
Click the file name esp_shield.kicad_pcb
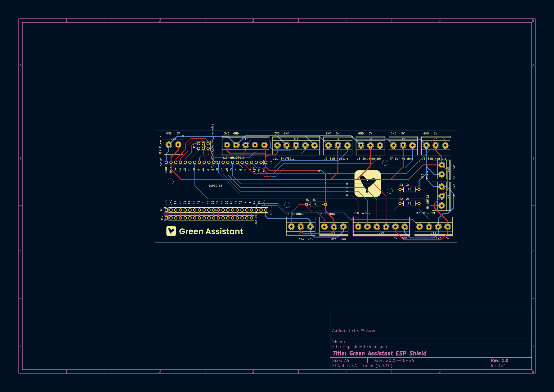tap(365, 347)
